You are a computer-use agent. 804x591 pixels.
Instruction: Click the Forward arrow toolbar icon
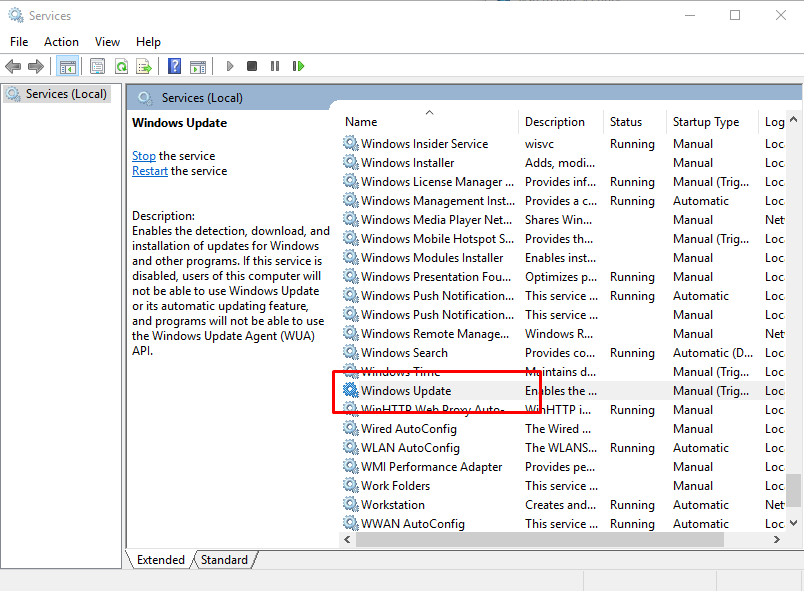(x=36, y=66)
